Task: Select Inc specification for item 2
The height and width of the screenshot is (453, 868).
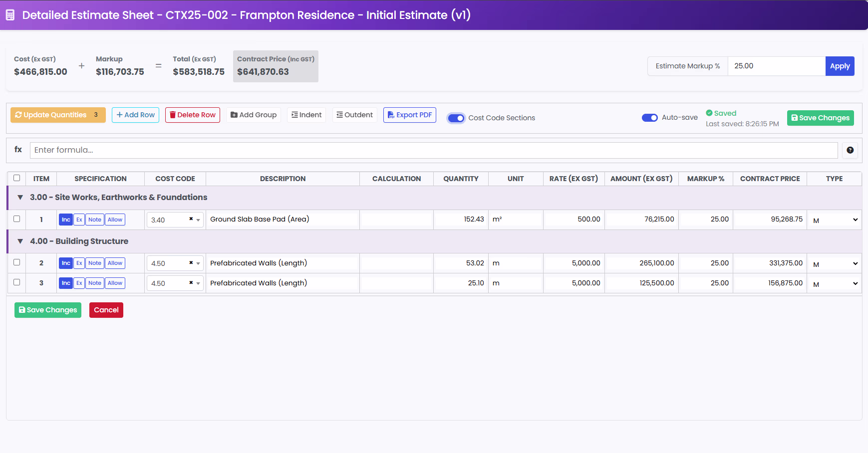Action: (66, 263)
